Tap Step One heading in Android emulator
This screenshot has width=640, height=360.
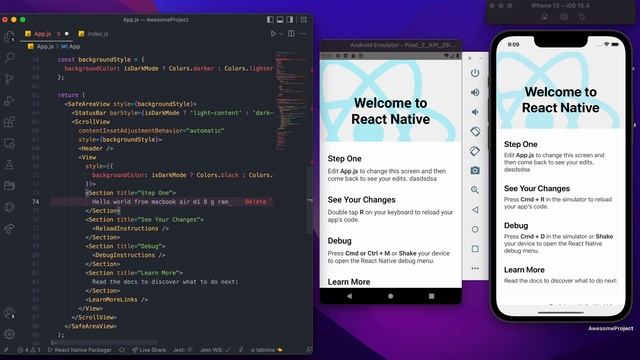(x=344, y=159)
